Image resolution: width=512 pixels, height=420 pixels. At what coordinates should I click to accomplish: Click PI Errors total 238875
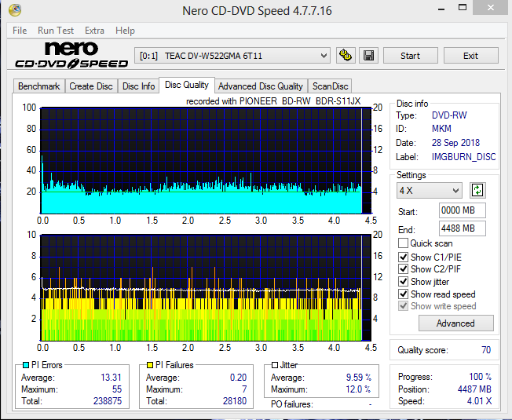108,400
